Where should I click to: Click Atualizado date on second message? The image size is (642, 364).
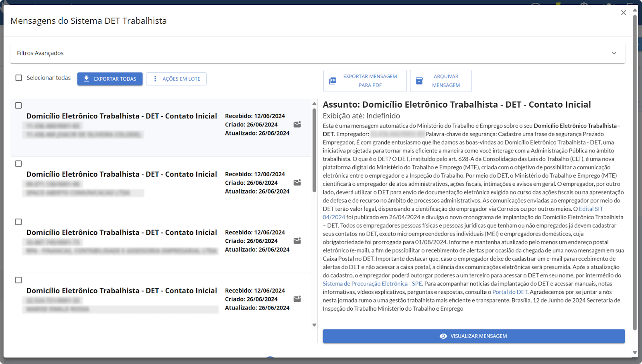click(x=257, y=191)
